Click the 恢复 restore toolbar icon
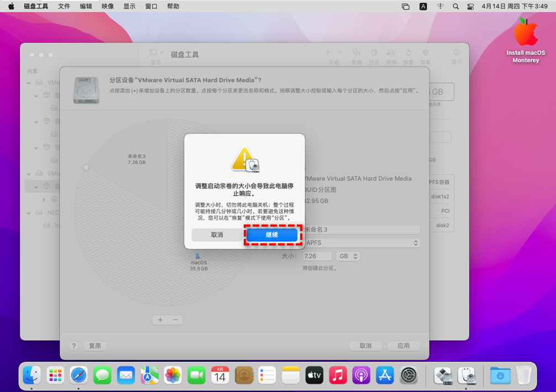This screenshot has width=556, height=392. [x=408, y=53]
